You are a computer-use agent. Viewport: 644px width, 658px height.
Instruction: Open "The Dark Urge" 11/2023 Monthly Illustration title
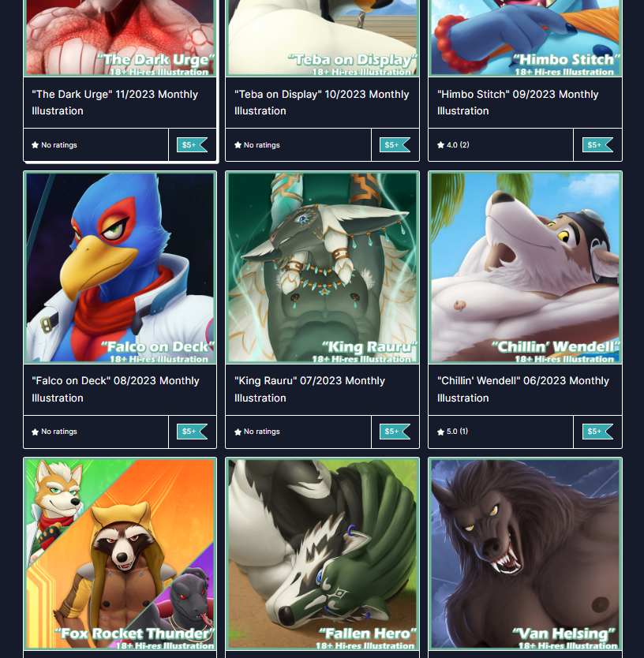[x=115, y=103]
